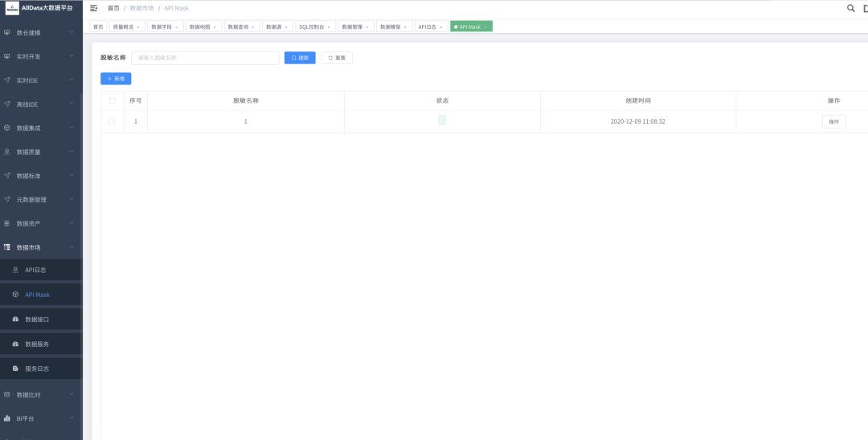Expand the 数仓建模 menu chevron
Screen dimensions: 868x440
coord(72,32)
